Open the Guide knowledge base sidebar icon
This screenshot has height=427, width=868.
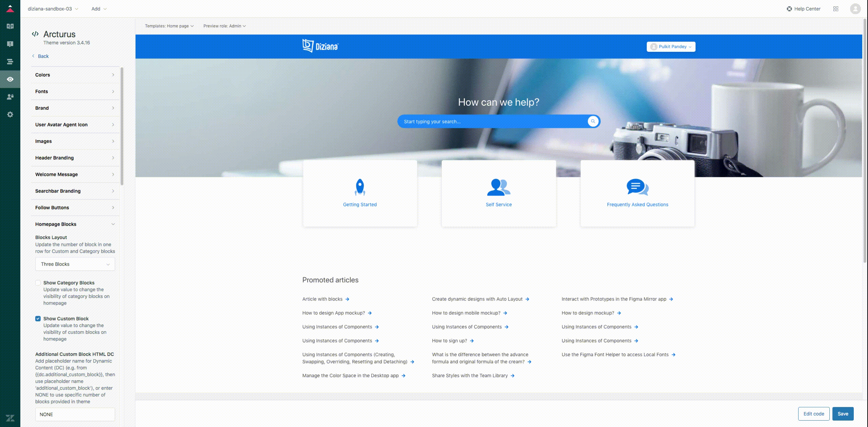10,26
